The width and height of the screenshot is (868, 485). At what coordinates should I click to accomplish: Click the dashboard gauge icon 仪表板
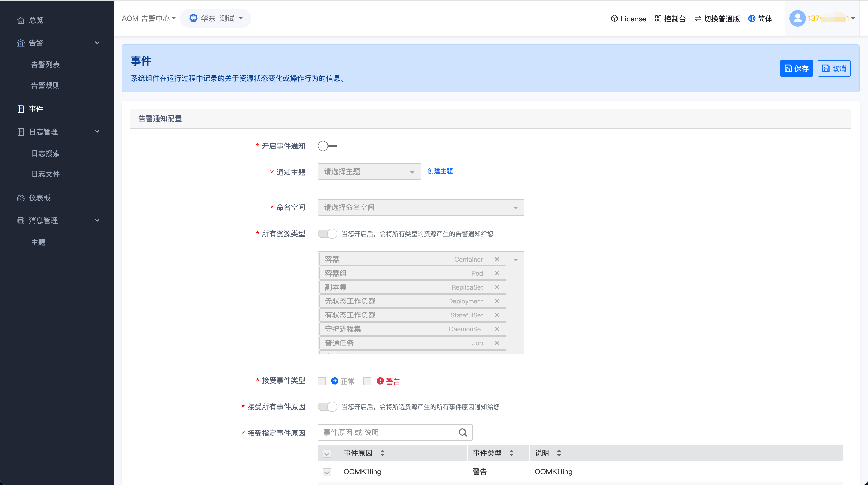coord(21,198)
